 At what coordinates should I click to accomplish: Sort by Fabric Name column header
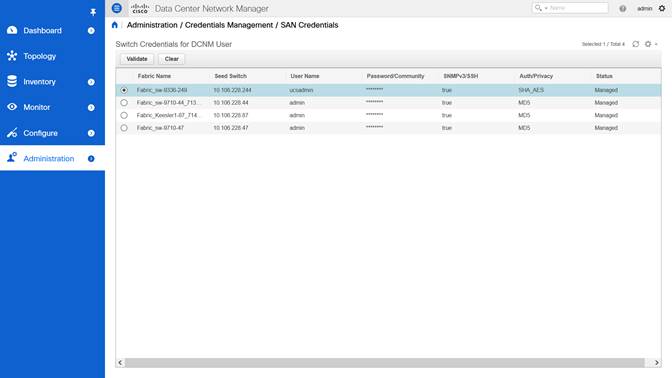154,76
